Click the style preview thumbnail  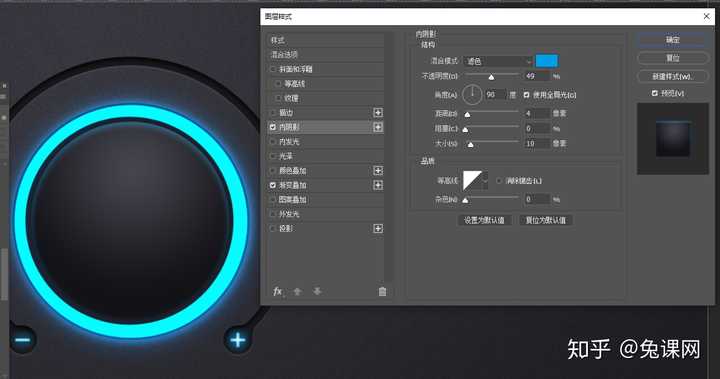tap(673, 139)
